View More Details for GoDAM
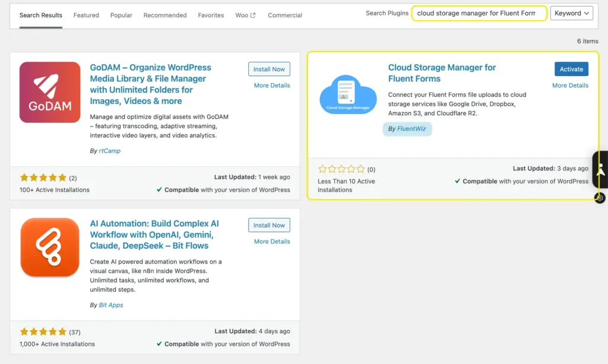Image resolution: width=608 pixels, height=364 pixels. click(271, 85)
